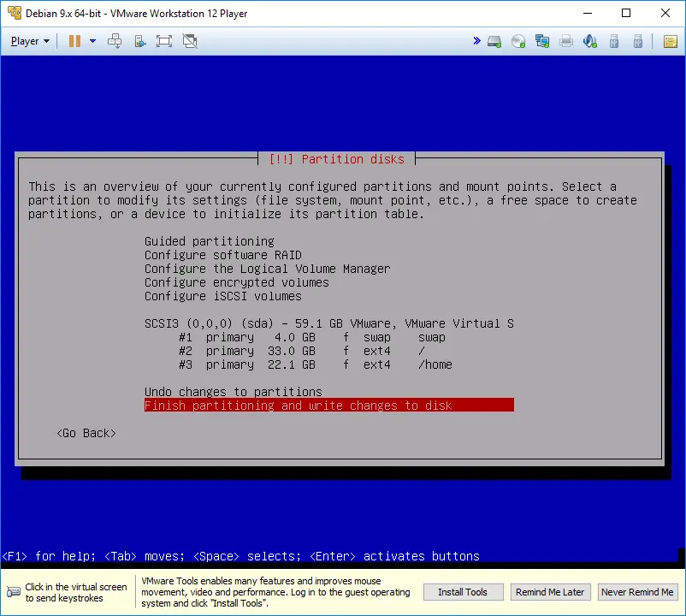Click the CD/DVD drive device icon

click(x=518, y=41)
